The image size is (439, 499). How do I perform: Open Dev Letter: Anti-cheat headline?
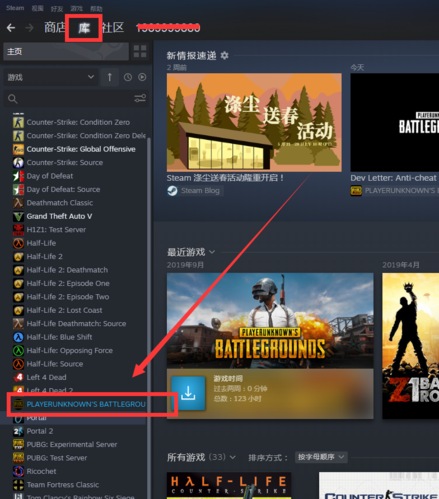click(x=394, y=178)
